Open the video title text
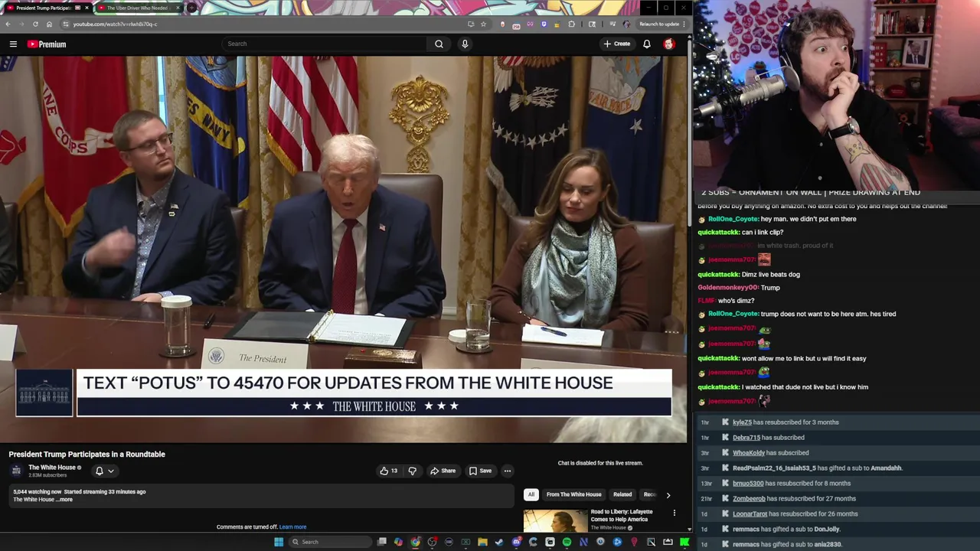Viewport: 980px width, 551px height. coord(87,454)
